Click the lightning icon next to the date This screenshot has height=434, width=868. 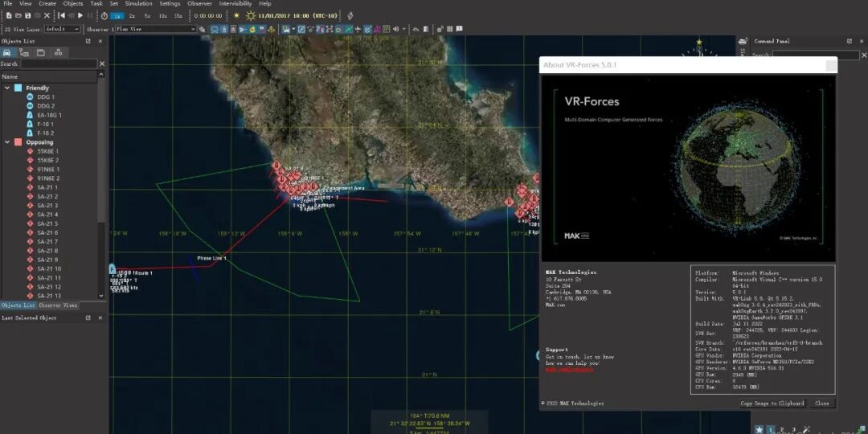coord(350,16)
